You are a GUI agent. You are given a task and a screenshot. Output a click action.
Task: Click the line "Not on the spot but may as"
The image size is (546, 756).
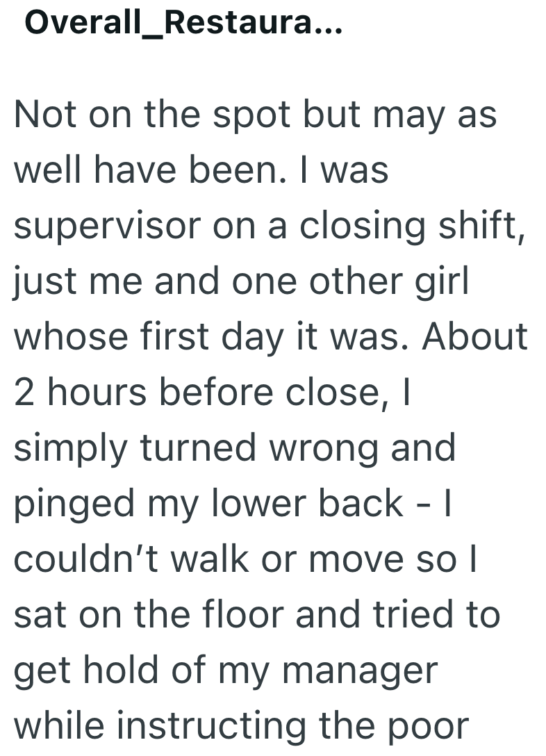256,115
